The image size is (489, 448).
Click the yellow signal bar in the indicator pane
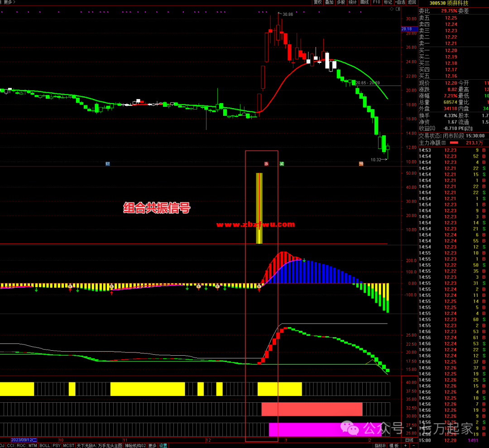(259, 208)
